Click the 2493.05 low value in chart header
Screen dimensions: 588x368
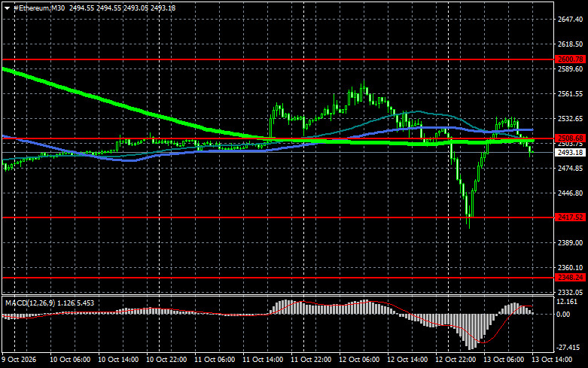[x=136, y=8]
